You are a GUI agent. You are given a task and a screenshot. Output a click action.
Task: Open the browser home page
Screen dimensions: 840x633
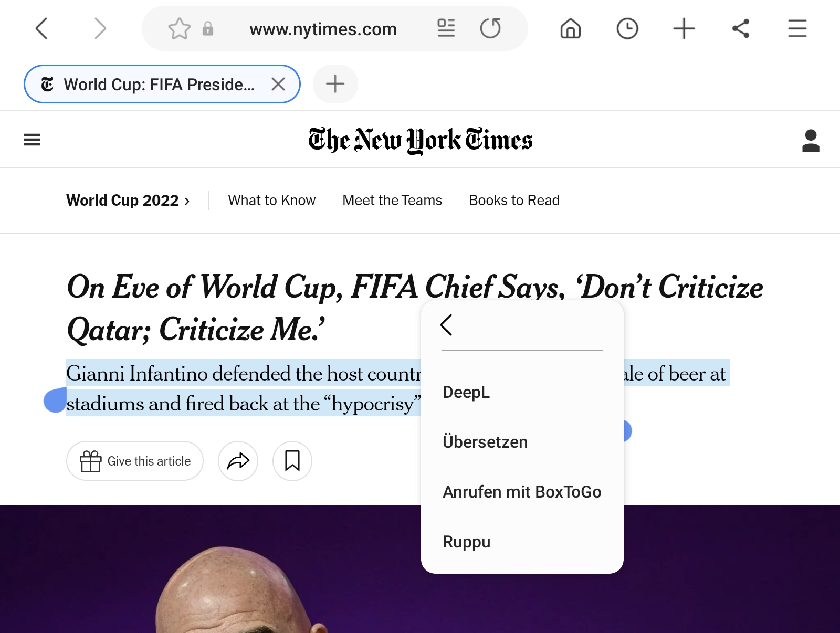point(571,28)
